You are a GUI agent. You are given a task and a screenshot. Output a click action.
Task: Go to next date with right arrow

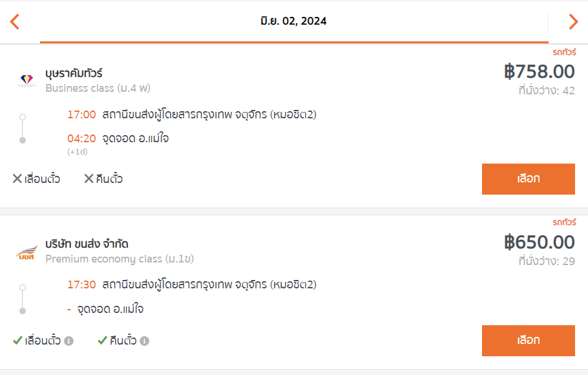pyautogui.click(x=573, y=21)
